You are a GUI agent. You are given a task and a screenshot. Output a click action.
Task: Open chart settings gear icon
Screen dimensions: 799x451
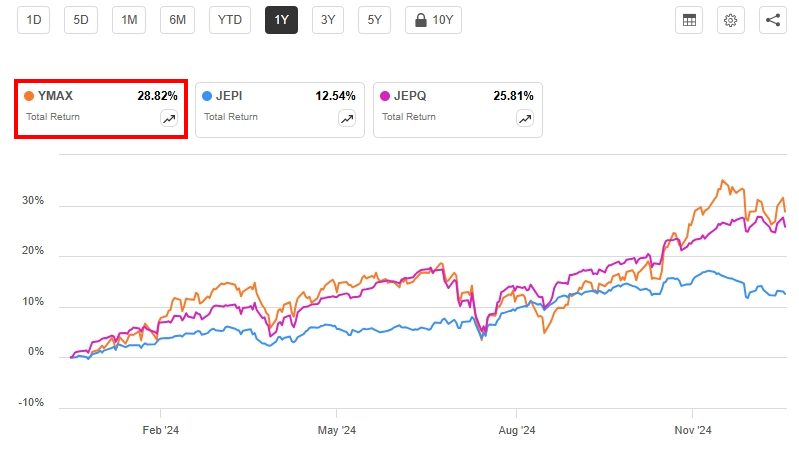click(731, 20)
